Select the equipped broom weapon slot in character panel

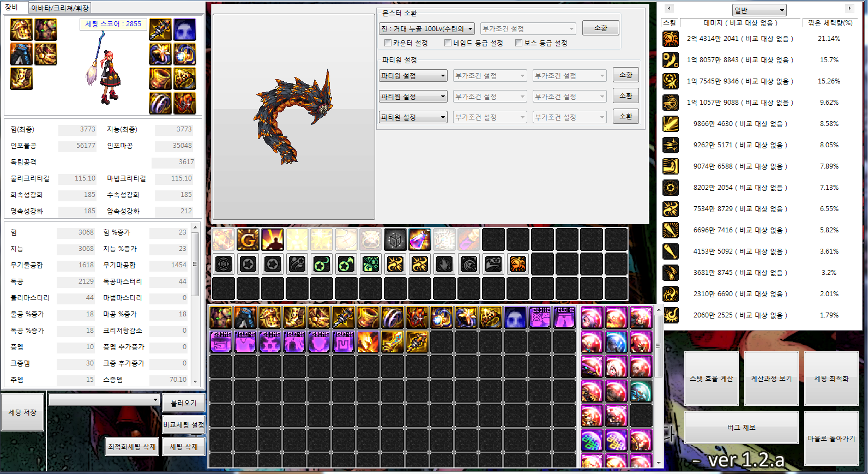pyautogui.click(x=160, y=29)
